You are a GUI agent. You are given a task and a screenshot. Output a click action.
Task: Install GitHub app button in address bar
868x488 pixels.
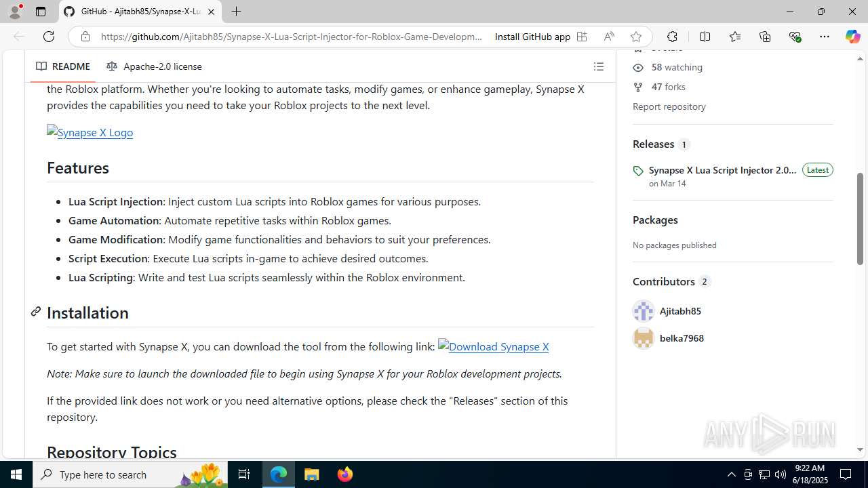coord(532,37)
